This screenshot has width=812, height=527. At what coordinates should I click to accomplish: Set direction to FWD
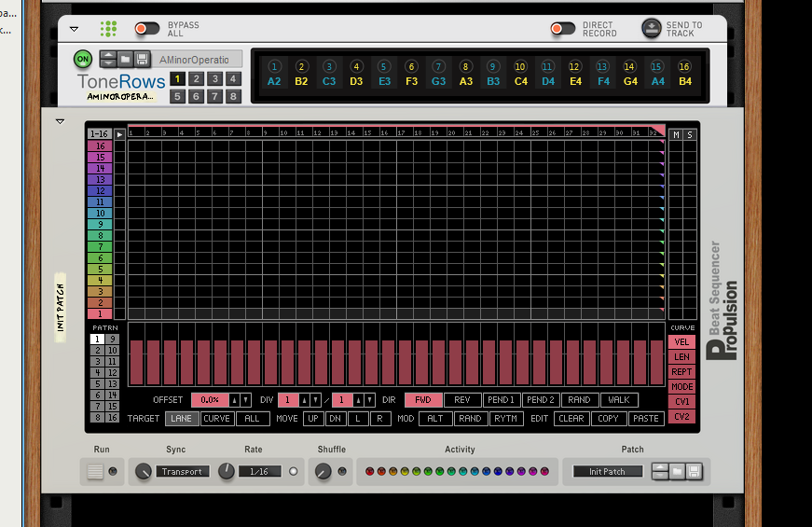pos(423,400)
